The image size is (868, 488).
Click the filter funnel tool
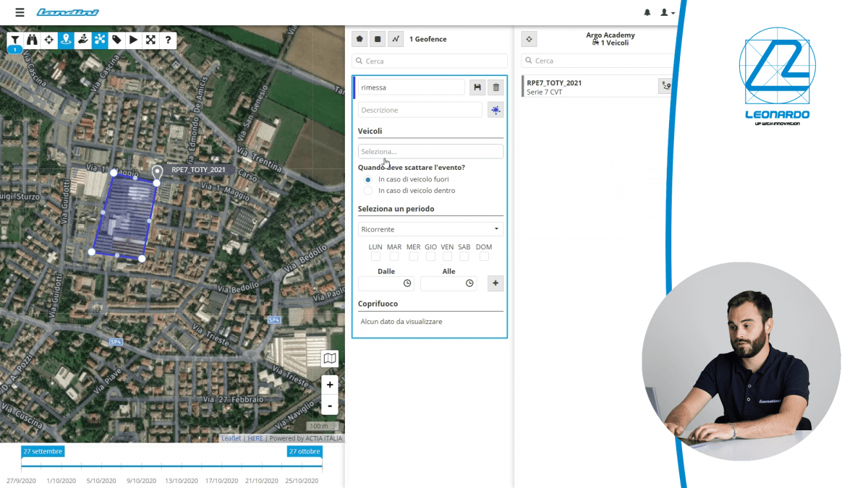[x=15, y=40]
